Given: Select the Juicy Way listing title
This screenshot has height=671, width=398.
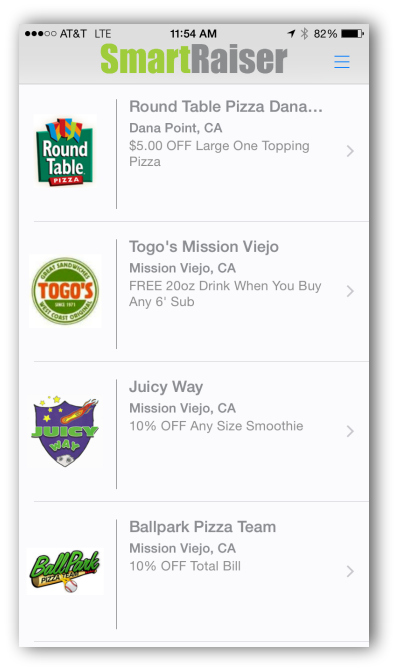Looking at the screenshot, I should coord(166,387).
